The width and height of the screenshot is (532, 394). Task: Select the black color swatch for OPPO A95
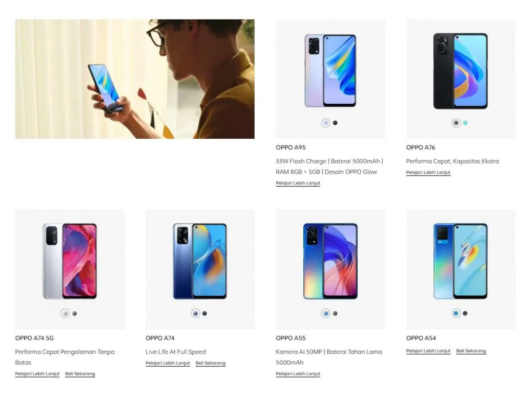(x=335, y=123)
